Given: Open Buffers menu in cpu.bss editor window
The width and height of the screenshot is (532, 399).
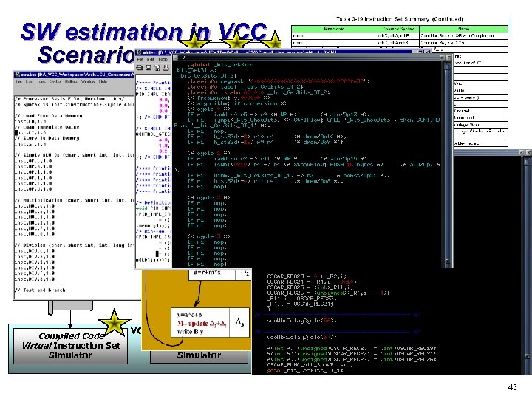Looking at the screenshot, I should click(x=71, y=81).
